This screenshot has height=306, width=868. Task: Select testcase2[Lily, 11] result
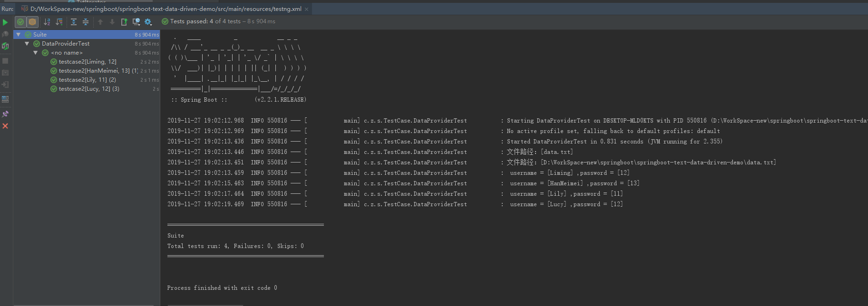pos(87,80)
